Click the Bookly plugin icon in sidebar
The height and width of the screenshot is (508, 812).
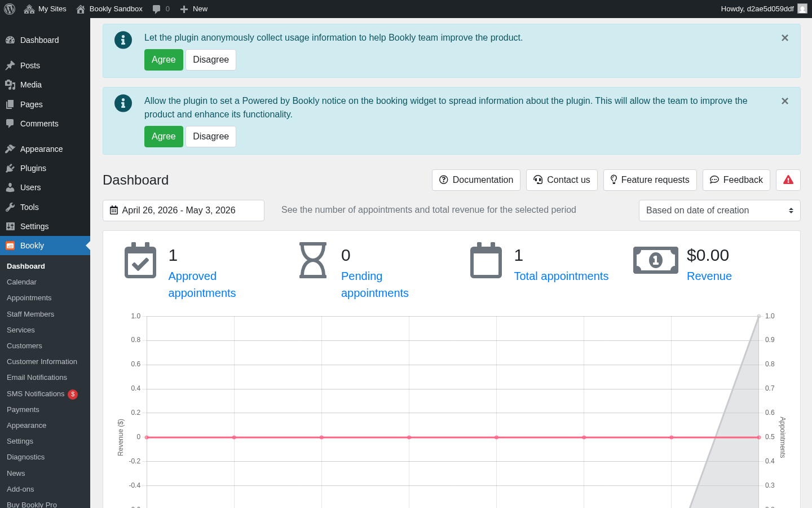click(10, 246)
